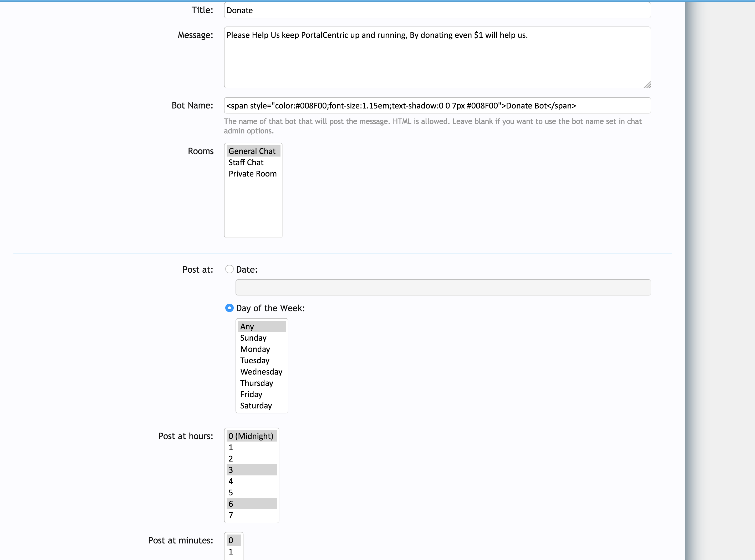Select 0 (Midnight) in hours list

click(251, 436)
